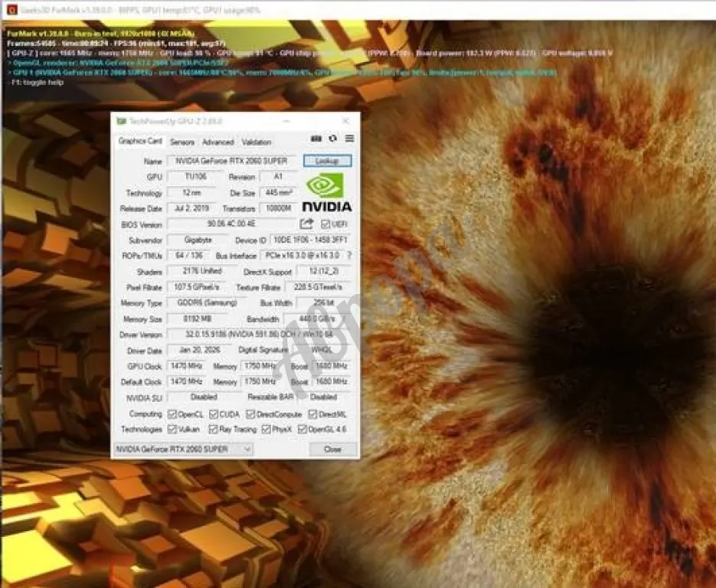The height and width of the screenshot is (588, 716).
Task: Click the Shaders value 2176 Unified
Action: [x=202, y=271]
